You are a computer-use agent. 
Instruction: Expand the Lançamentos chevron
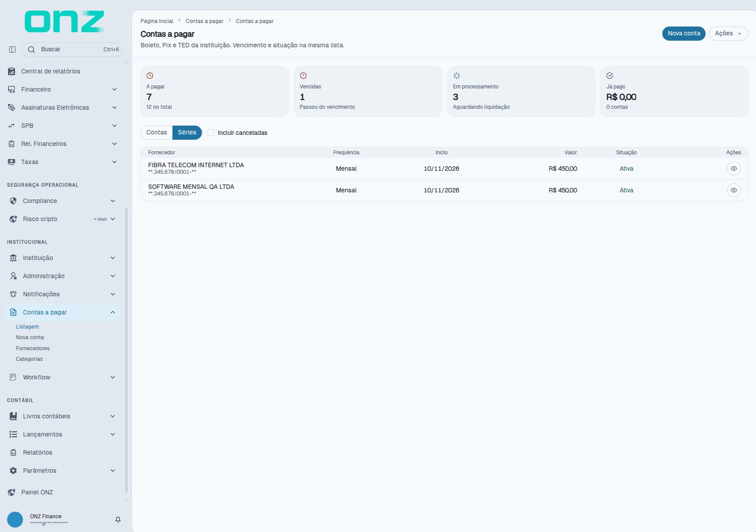click(x=113, y=434)
